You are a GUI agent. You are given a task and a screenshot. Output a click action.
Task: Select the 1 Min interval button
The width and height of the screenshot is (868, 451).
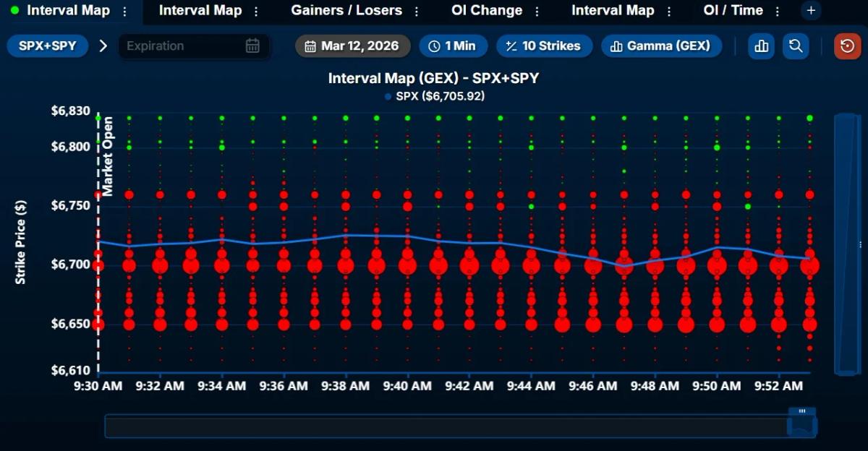click(x=454, y=46)
